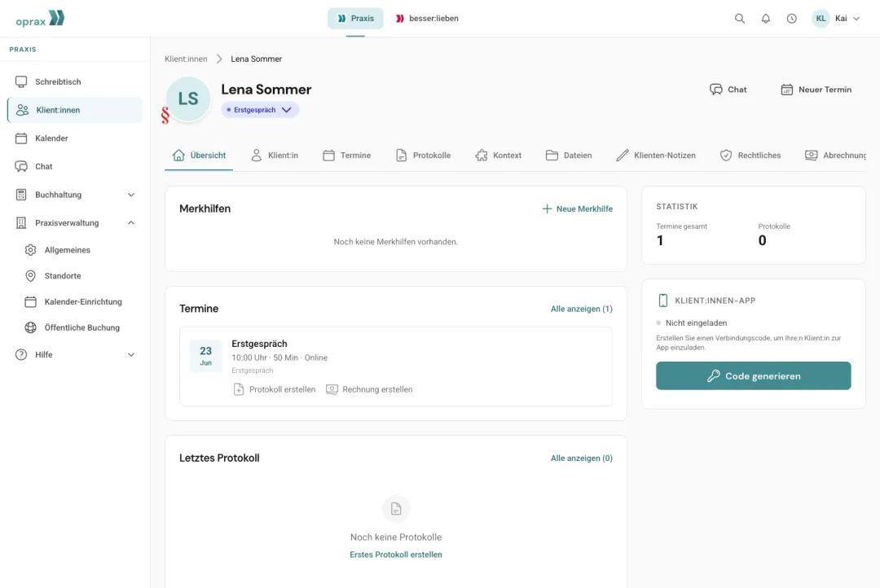Click Protokoll erstellen on Erstgespräch appointment
The height and width of the screenshot is (588, 880).
tap(275, 389)
